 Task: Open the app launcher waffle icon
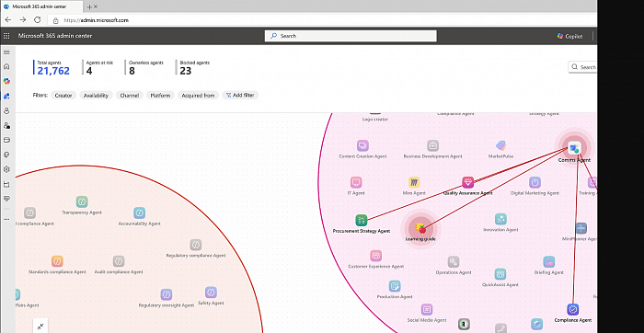pos(6,36)
